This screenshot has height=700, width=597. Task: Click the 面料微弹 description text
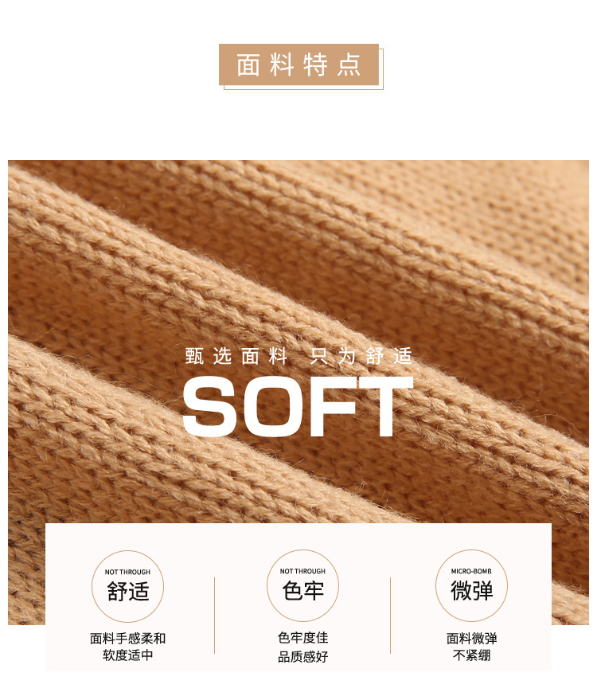coord(471,639)
